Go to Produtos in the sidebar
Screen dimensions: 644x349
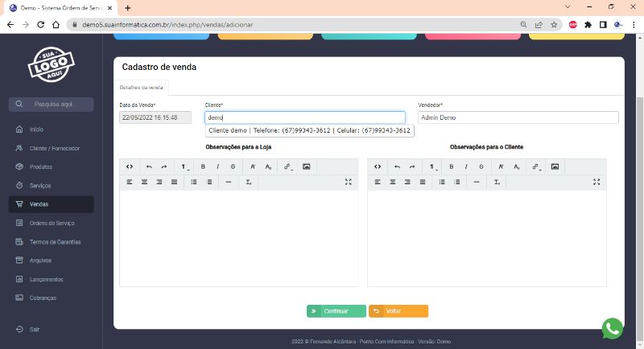[x=40, y=166]
